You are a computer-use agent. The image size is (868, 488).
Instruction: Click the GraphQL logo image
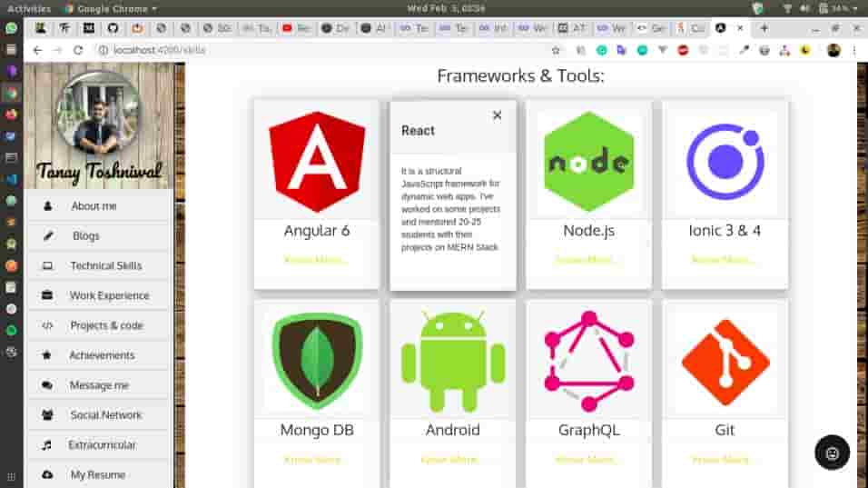[589, 361]
